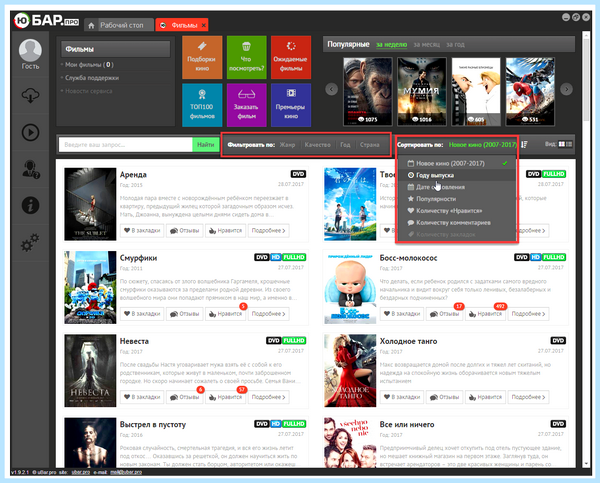Open the Премьеры кино blue tile

[291, 105]
